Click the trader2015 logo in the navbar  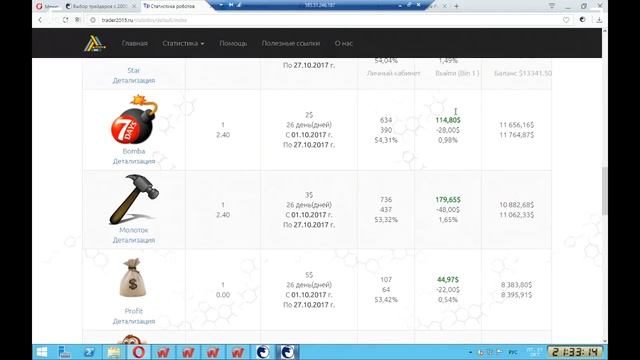pos(95,43)
